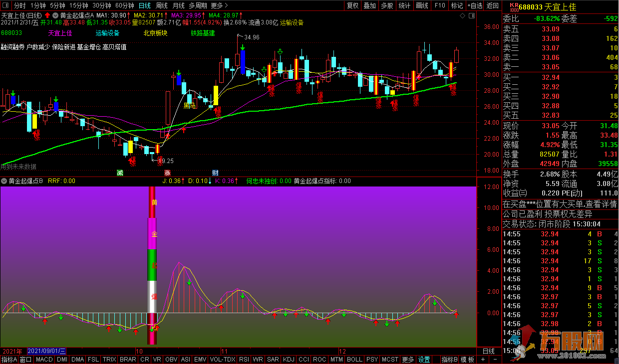619x364 pixels.
Task: Click the 涨 event marker on the chart bottom
Action: (x=167, y=173)
